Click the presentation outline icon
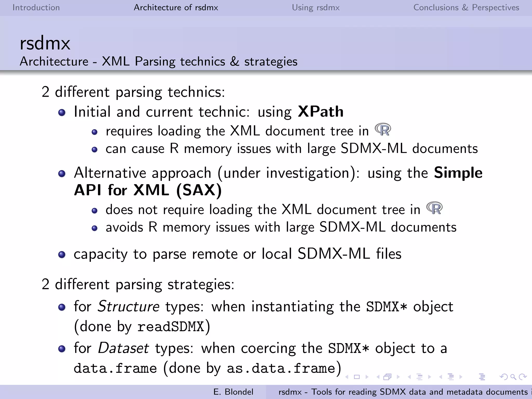This screenshot has height=399, width=532. click(482, 377)
